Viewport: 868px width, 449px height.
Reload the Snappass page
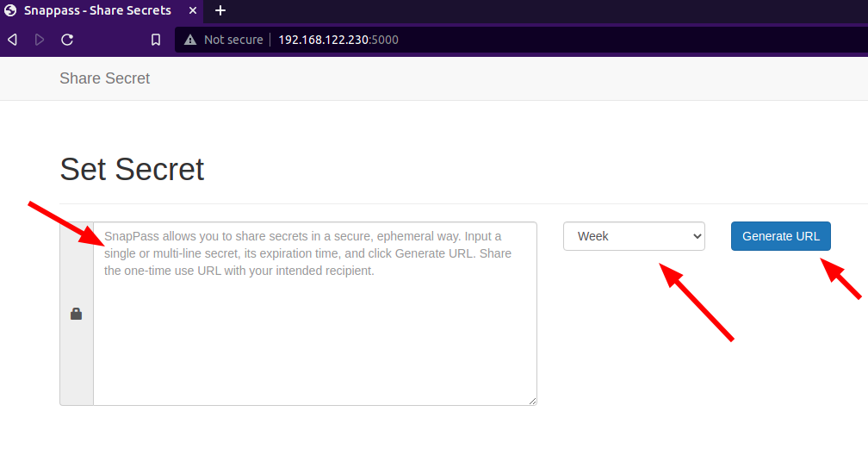67,40
